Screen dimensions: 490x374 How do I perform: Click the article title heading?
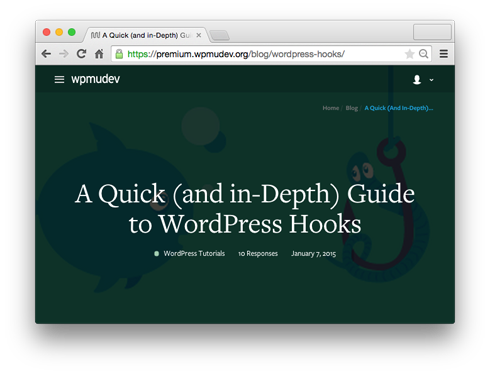pos(245,209)
